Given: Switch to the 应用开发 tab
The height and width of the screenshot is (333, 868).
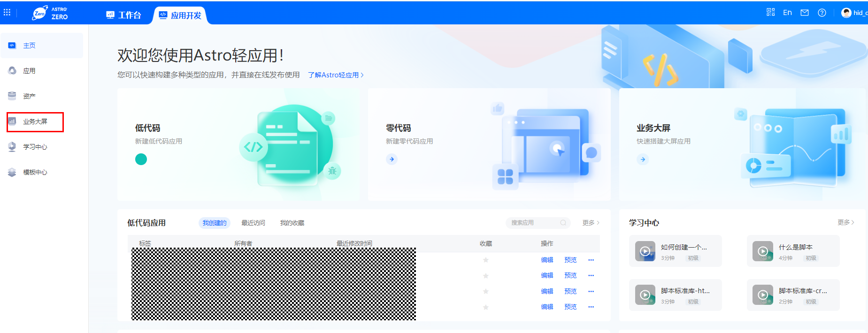Looking at the screenshot, I should click(x=180, y=15).
